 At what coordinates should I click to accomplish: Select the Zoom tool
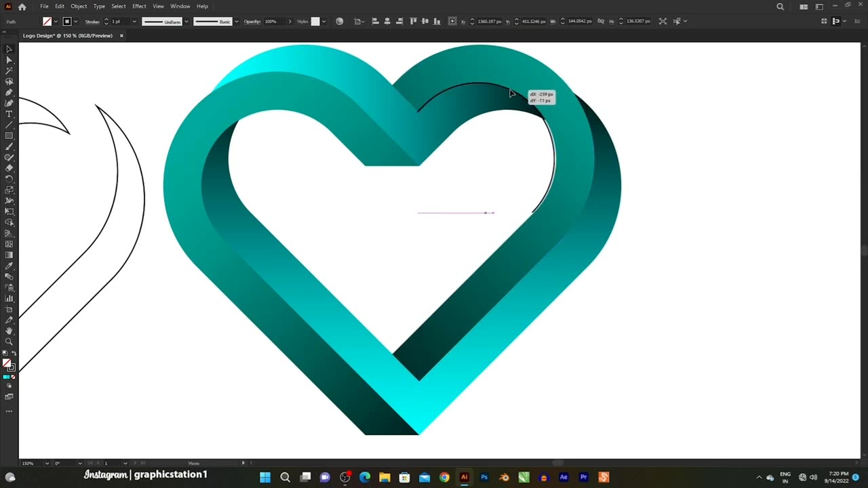click(x=9, y=342)
